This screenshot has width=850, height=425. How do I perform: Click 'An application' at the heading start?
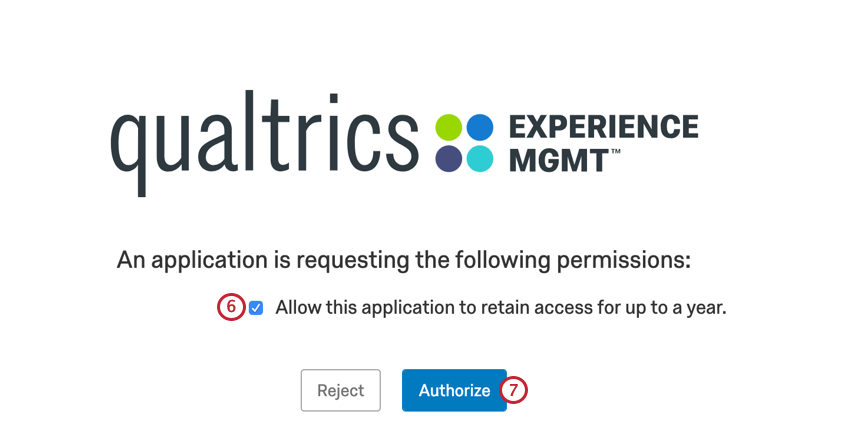(x=191, y=261)
